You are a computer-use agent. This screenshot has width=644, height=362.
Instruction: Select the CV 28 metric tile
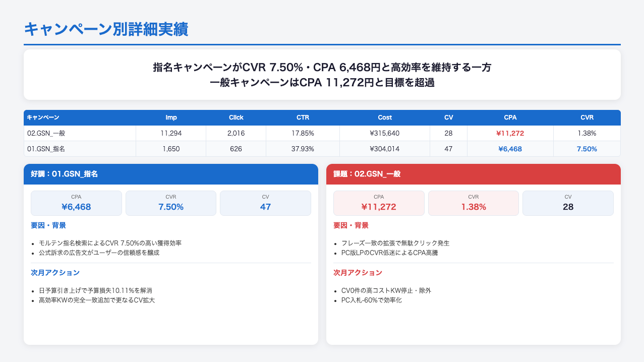click(x=568, y=203)
